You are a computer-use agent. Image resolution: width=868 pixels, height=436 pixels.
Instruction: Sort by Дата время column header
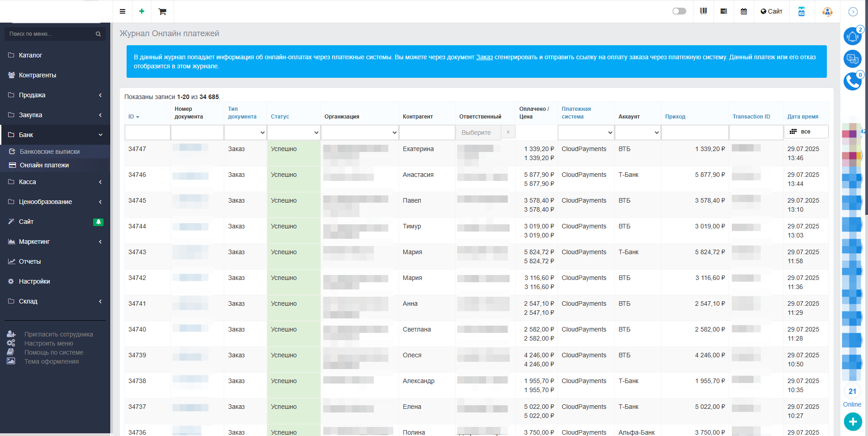pyautogui.click(x=802, y=117)
